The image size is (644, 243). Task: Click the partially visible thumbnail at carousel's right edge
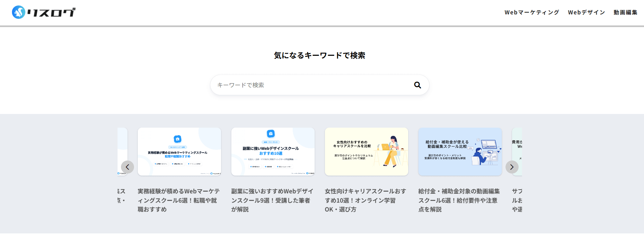[x=517, y=144]
